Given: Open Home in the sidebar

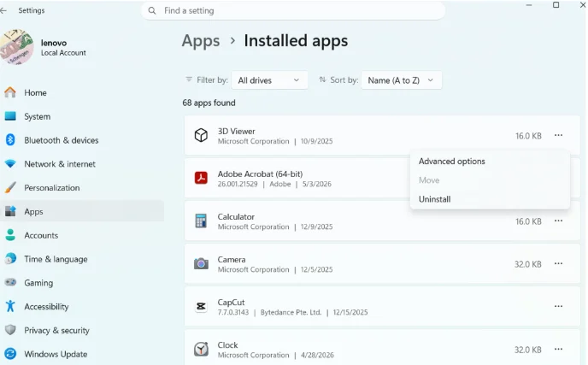Looking at the screenshot, I should pos(82,92).
